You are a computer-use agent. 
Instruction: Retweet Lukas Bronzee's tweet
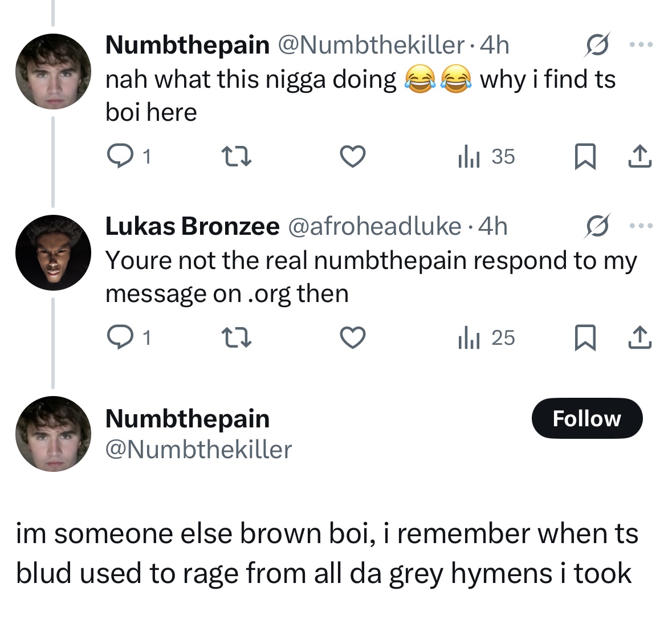236,337
